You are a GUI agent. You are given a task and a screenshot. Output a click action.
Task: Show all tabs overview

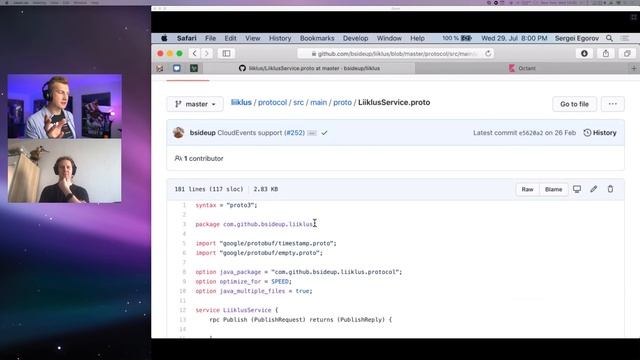627,53
